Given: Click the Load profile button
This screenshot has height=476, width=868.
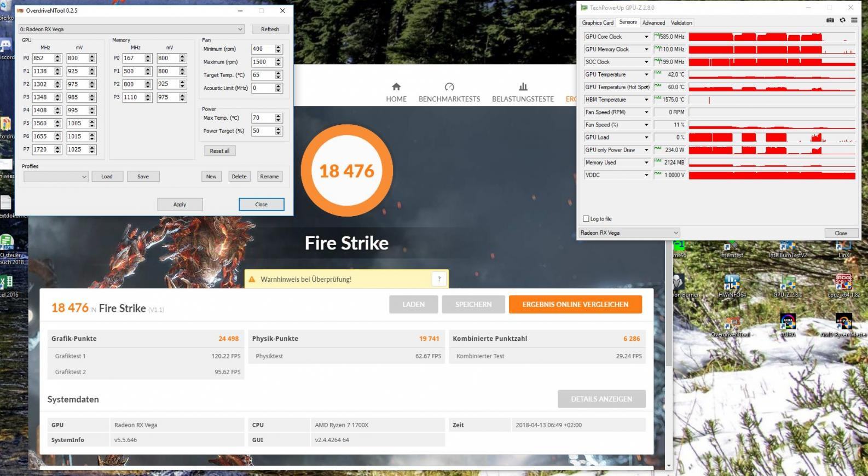Looking at the screenshot, I should (x=107, y=176).
